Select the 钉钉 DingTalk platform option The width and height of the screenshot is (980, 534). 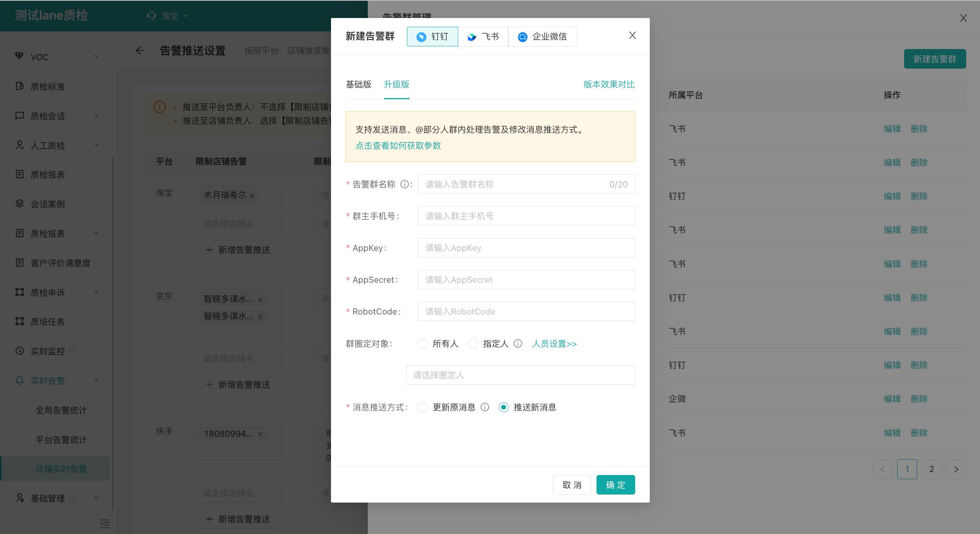click(x=432, y=37)
